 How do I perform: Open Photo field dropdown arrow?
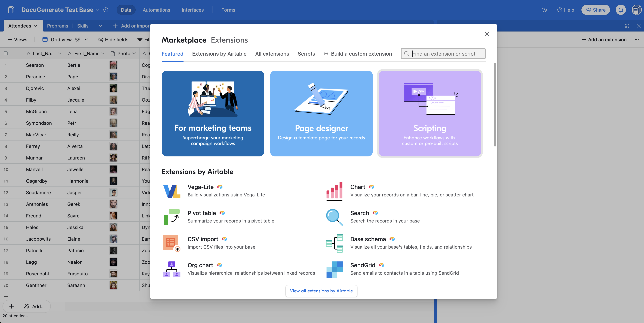pyautogui.click(x=134, y=53)
